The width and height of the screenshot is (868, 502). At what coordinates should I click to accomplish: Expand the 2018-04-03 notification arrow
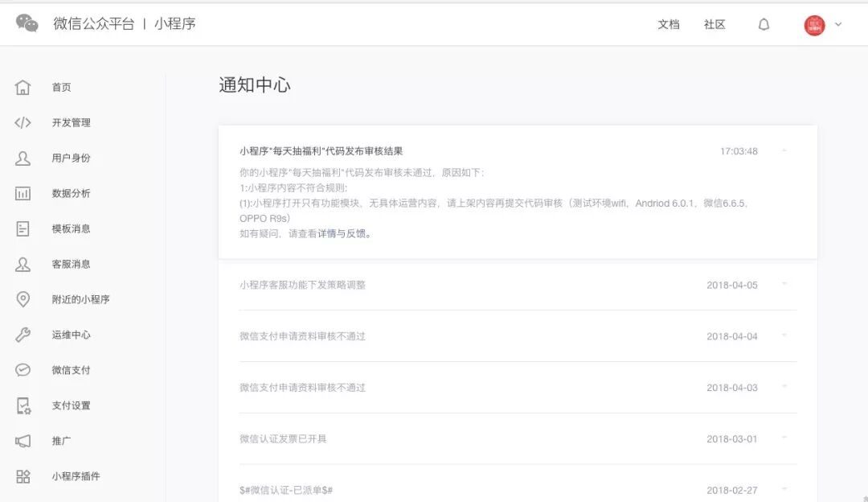point(784,387)
